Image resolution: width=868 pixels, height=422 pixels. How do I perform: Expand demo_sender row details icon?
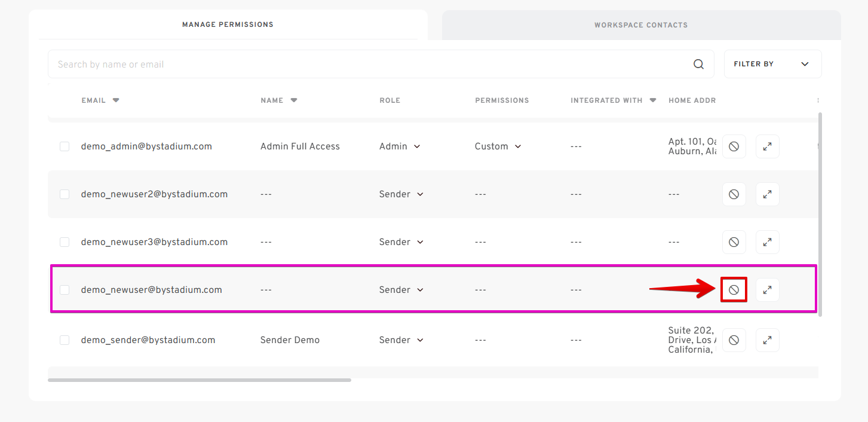(x=767, y=340)
